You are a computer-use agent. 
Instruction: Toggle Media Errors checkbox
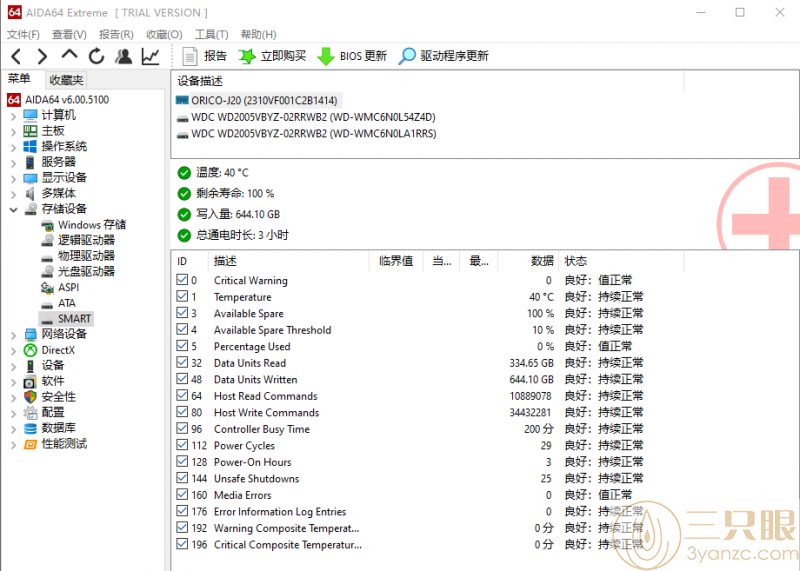[182, 494]
